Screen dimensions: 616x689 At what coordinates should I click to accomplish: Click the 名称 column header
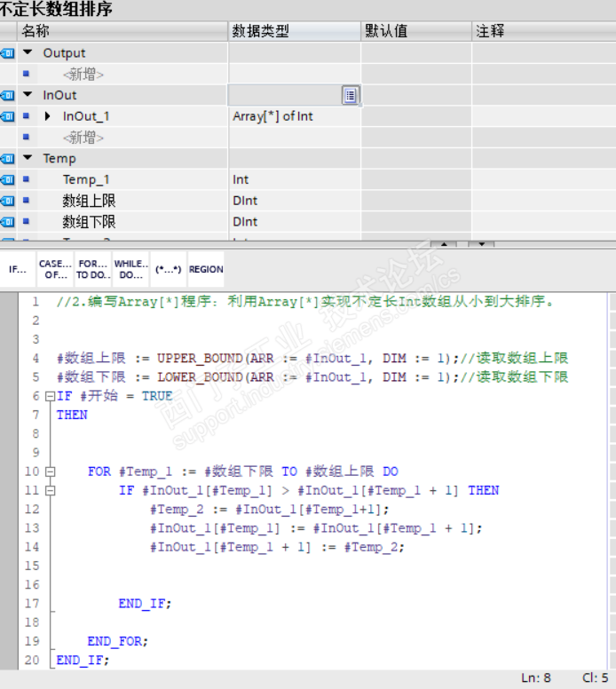[x=122, y=31]
